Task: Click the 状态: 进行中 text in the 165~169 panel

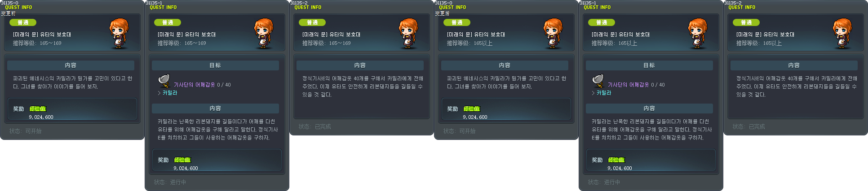Action: [x=170, y=182]
